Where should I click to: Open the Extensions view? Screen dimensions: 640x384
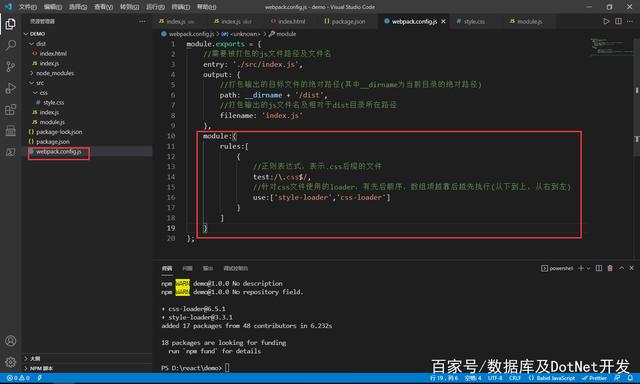(x=11, y=110)
